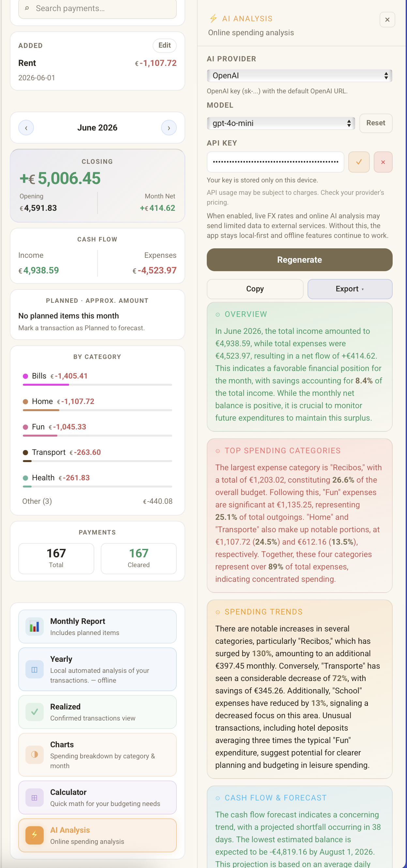Open the AI Provider OpenAI dropdown

coord(299,75)
